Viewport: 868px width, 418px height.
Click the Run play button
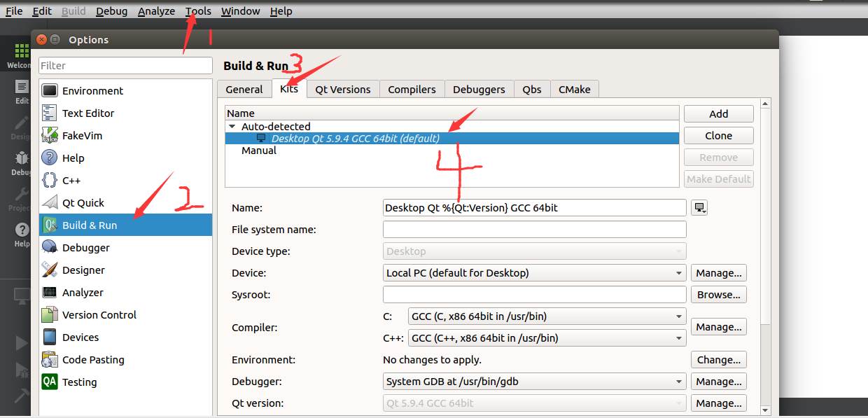click(21, 342)
